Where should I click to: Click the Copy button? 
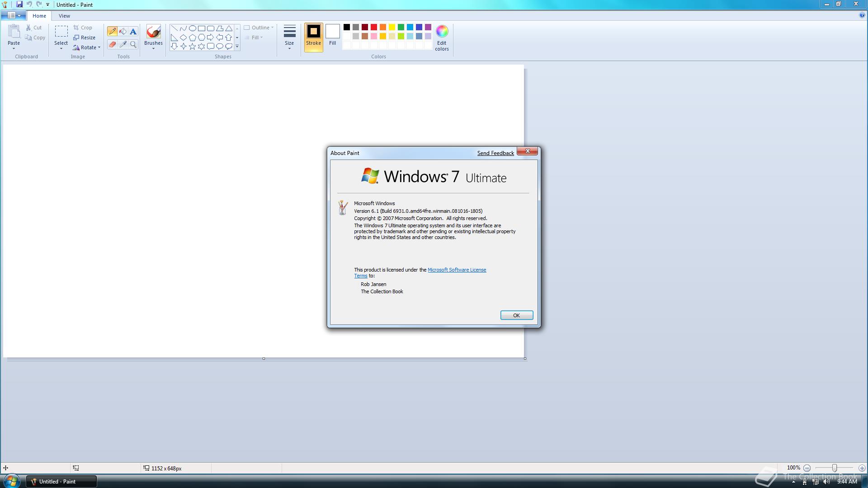click(x=35, y=38)
